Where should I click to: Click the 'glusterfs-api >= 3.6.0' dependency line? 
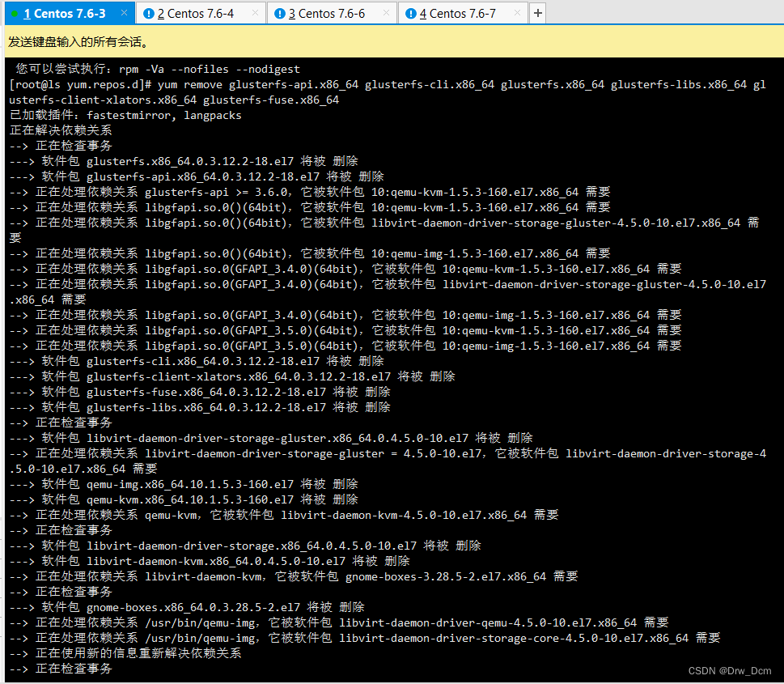[x=310, y=192]
